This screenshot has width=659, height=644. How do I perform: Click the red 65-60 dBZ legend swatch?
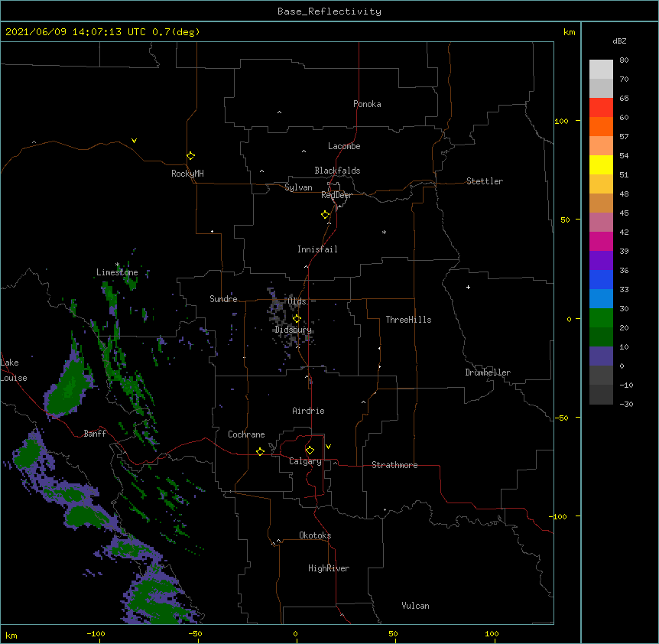click(x=601, y=108)
